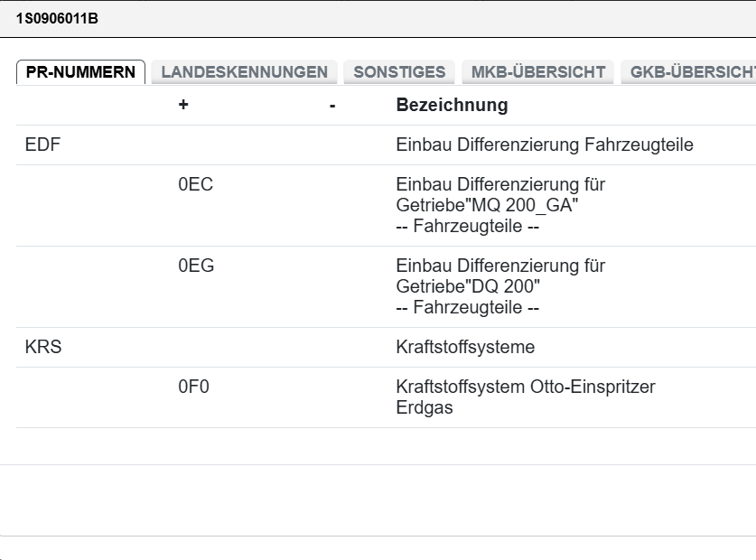Click the Bezeichnung column header
This screenshot has height=560, width=756.
point(452,106)
